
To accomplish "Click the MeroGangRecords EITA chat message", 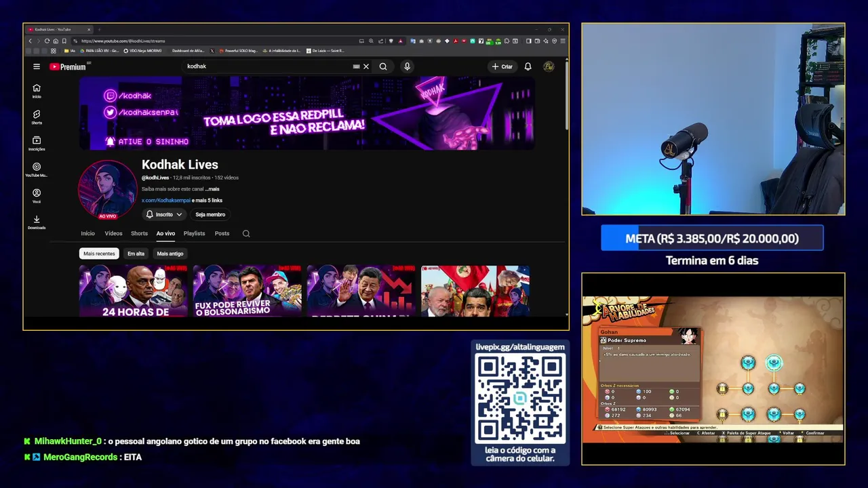I will point(83,457).
